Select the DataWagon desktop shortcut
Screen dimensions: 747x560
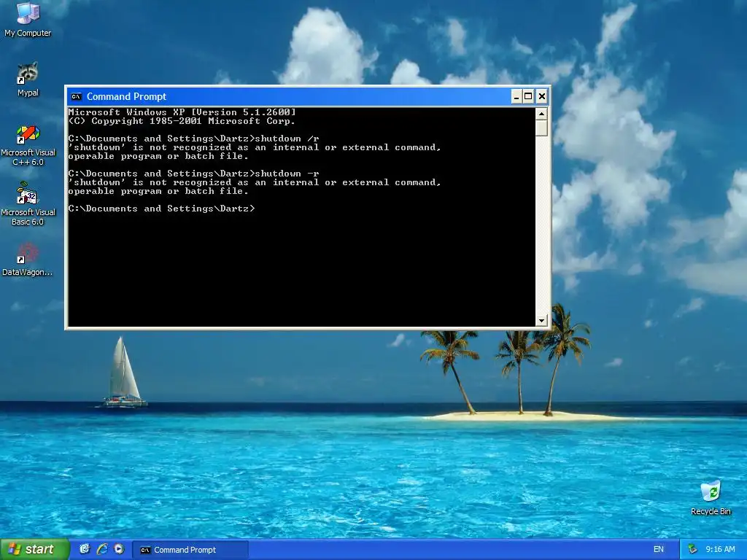(x=28, y=260)
